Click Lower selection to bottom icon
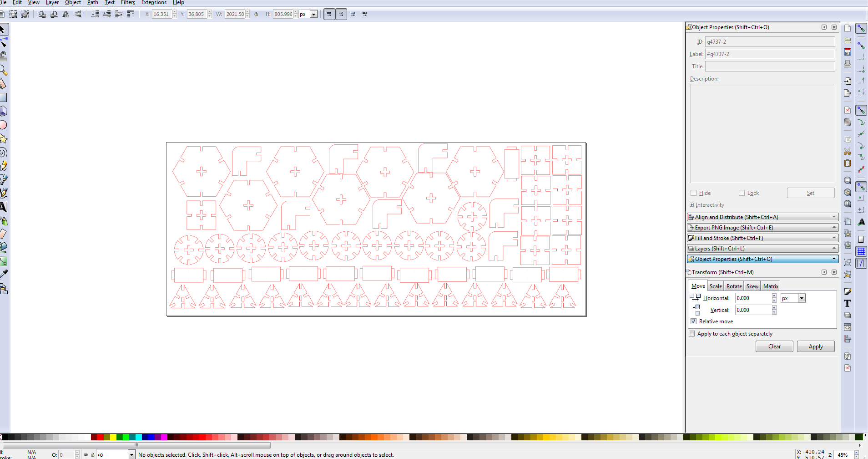The width and height of the screenshot is (868, 459). pyautogui.click(x=95, y=14)
